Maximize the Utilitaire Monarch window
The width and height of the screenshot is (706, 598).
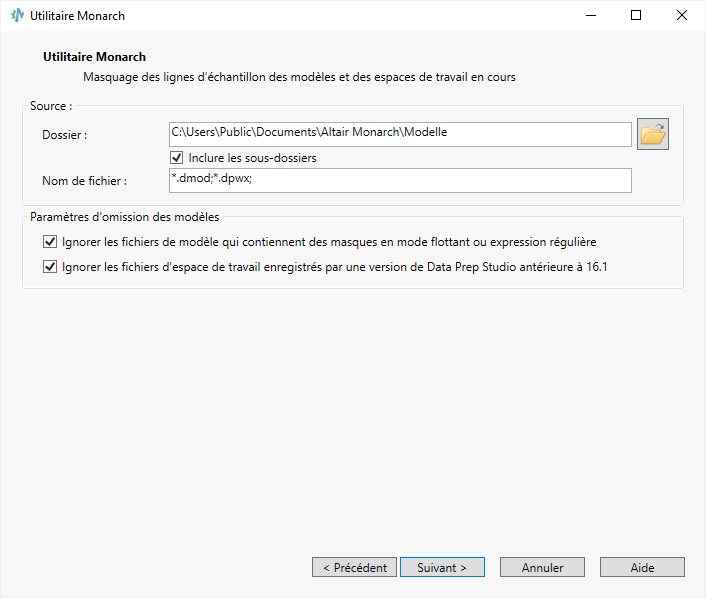(636, 16)
